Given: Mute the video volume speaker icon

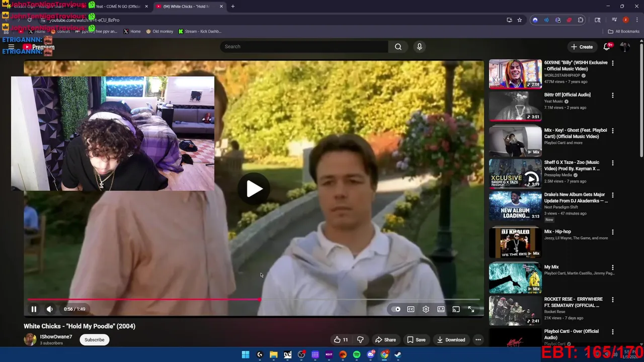Looking at the screenshot, I should click(x=49, y=309).
